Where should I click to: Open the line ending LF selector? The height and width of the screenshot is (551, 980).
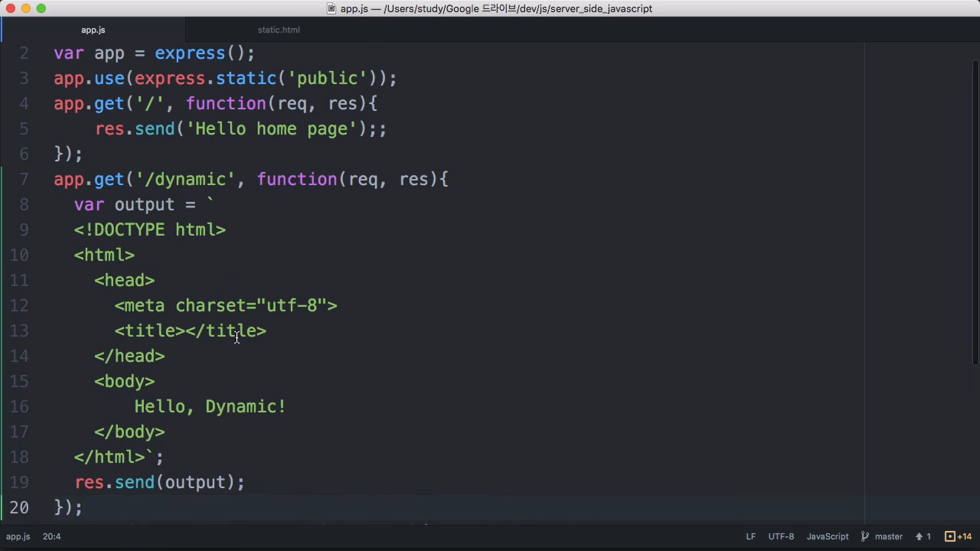tap(750, 536)
